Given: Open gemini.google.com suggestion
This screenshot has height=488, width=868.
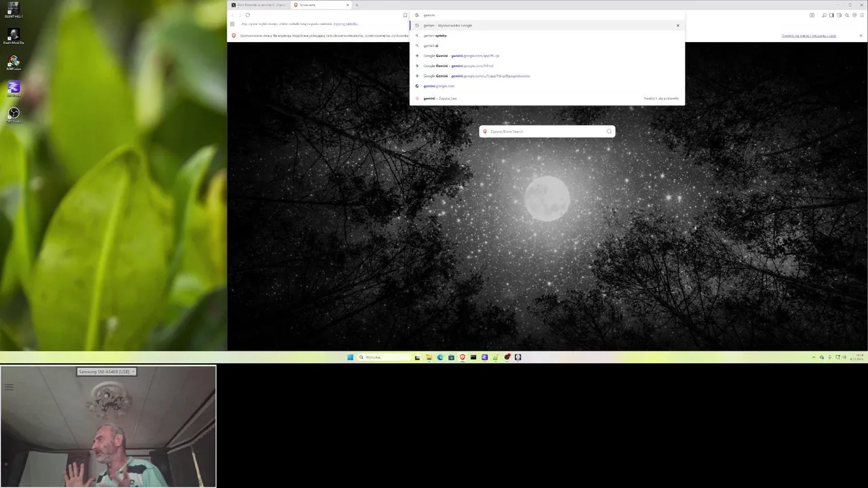Looking at the screenshot, I should coord(547,86).
